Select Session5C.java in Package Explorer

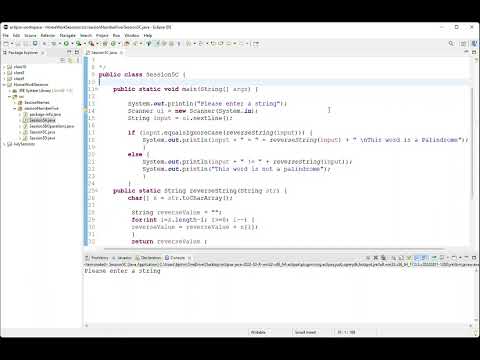coord(42,132)
